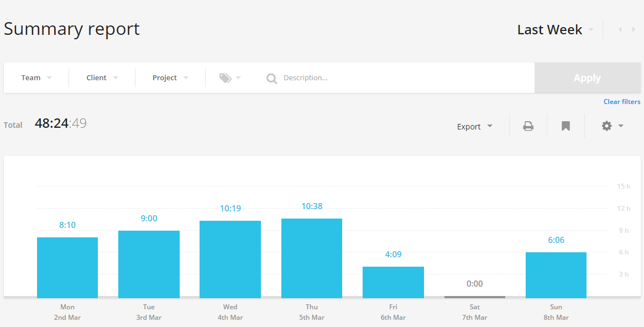Image resolution: width=644 pixels, height=327 pixels.
Task: Click the Tue 3rd Mar label
Action: click(149, 312)
